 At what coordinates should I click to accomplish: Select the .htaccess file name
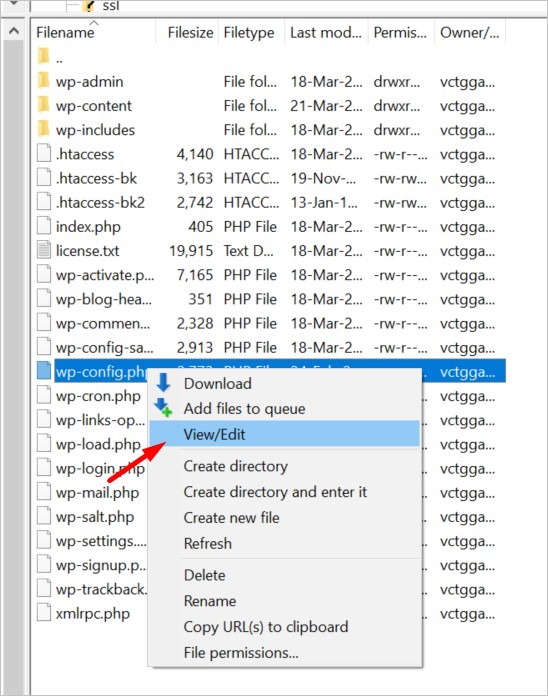[x=85, y=154]
